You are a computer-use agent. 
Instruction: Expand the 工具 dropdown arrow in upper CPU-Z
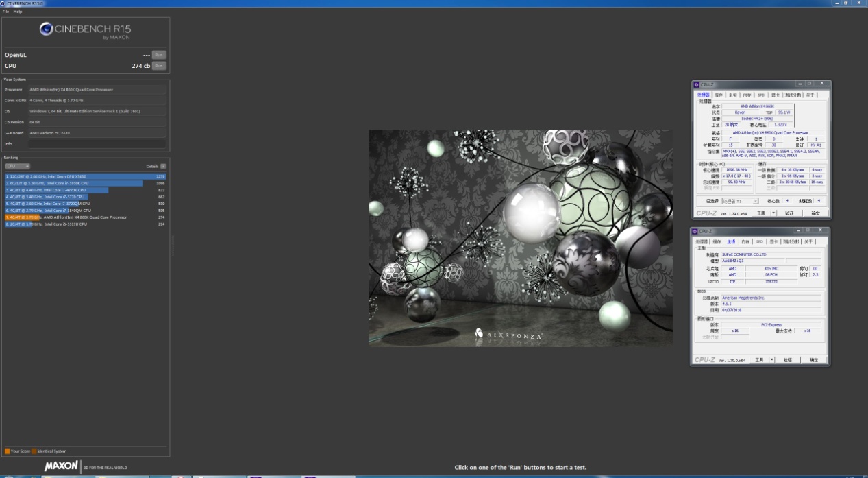[x=772, y=213]
